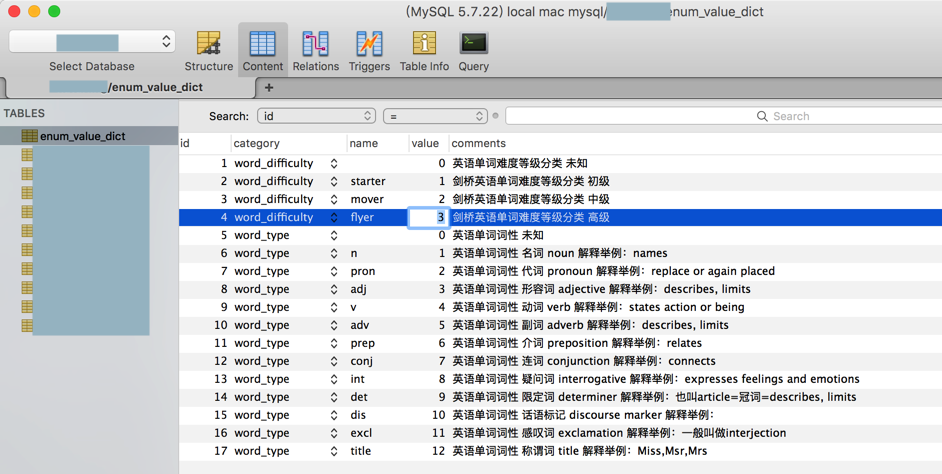Switch to the Content view
Viewport: 942px width, 474px height.
pos(263,51)
